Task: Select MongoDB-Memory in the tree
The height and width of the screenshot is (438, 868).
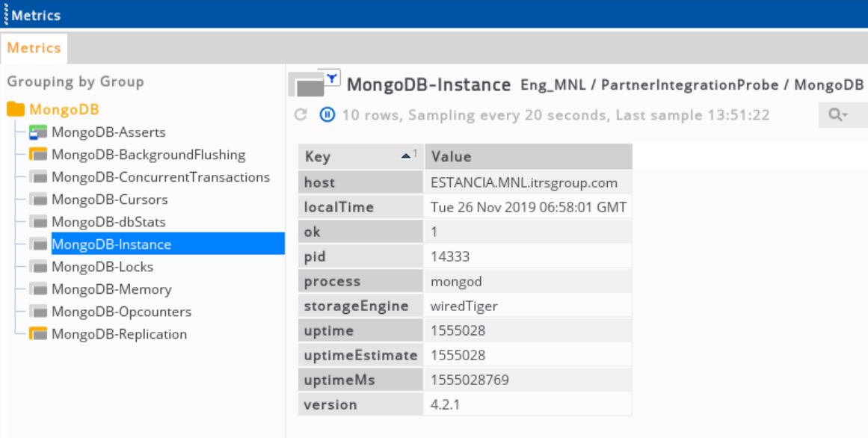Action: pyautogui.click(x=111, y=289)
